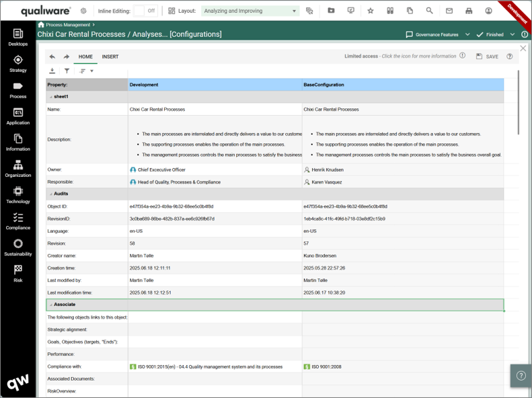Screen dimensions: 532x398
Task: Switch to the HOME tab
Action: pos(85,56)
